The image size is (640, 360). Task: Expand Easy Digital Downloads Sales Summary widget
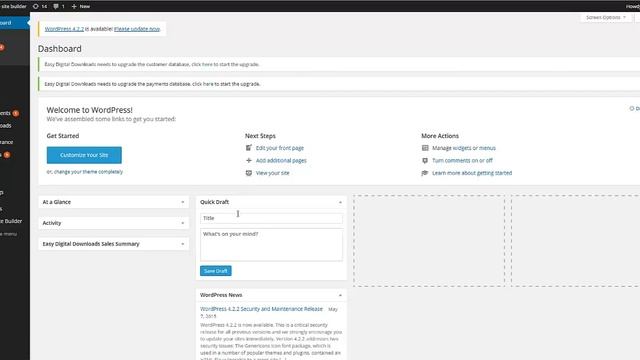coord(182,244)
